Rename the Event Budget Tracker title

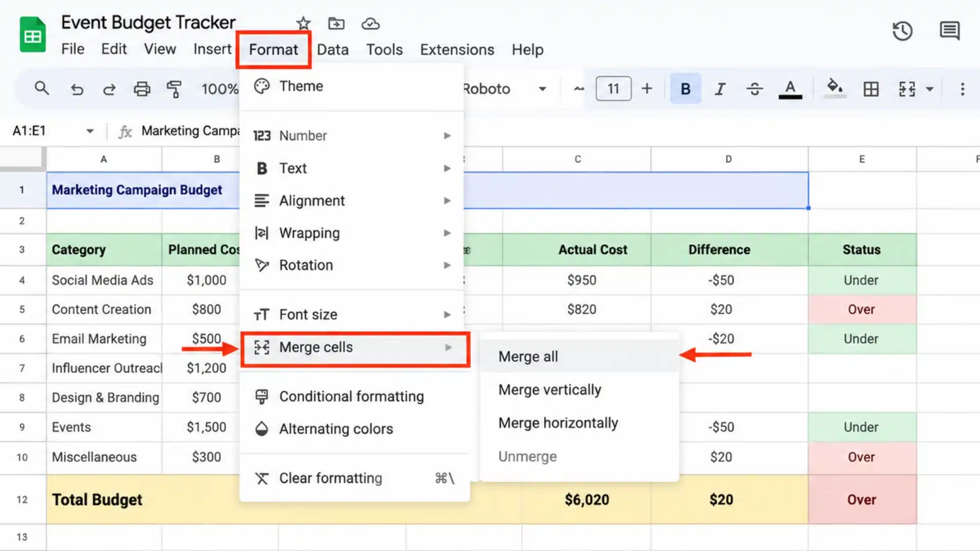pyautogui.click(x=148, y=22)
